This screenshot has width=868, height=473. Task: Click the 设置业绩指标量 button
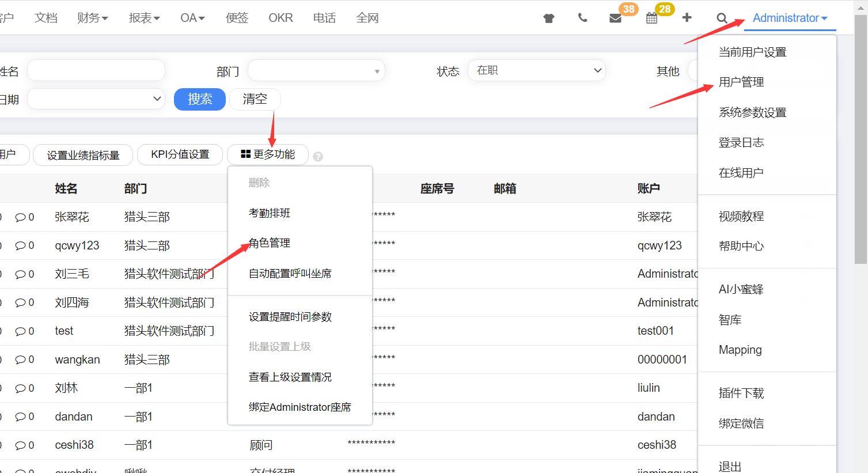coord(83,155)
